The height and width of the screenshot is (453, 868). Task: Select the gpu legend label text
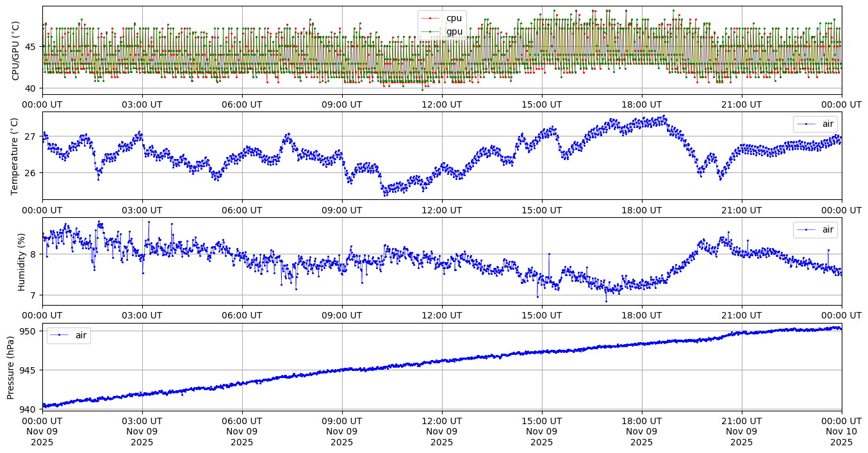tap(454, 31)
